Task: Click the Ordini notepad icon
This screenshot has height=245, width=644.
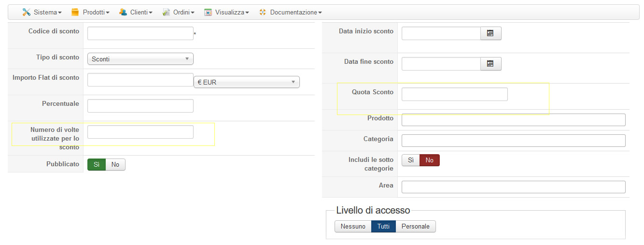Action: point(167,12)
